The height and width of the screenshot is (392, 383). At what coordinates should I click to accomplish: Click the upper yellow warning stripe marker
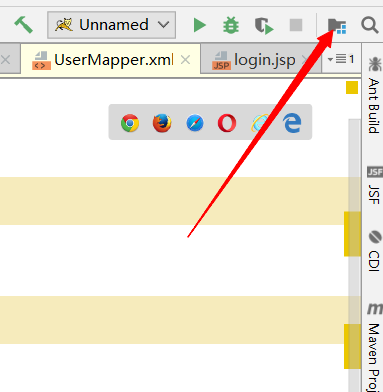[x=352, y=234]
